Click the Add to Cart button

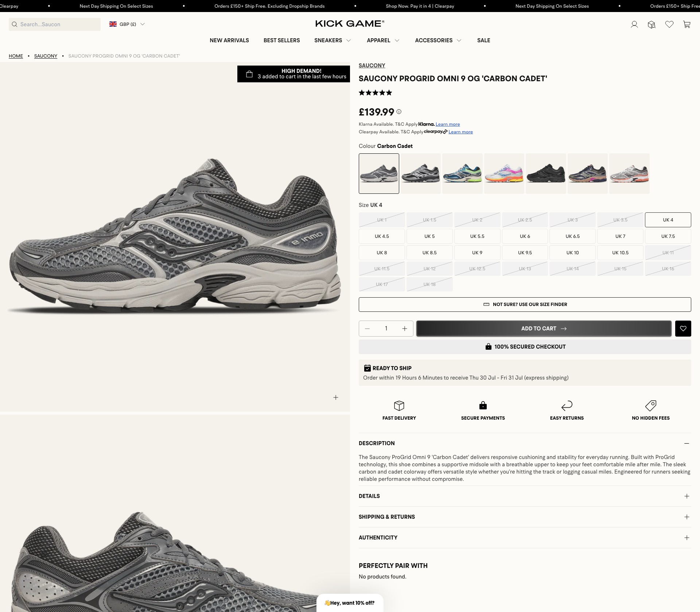[544, 329]
